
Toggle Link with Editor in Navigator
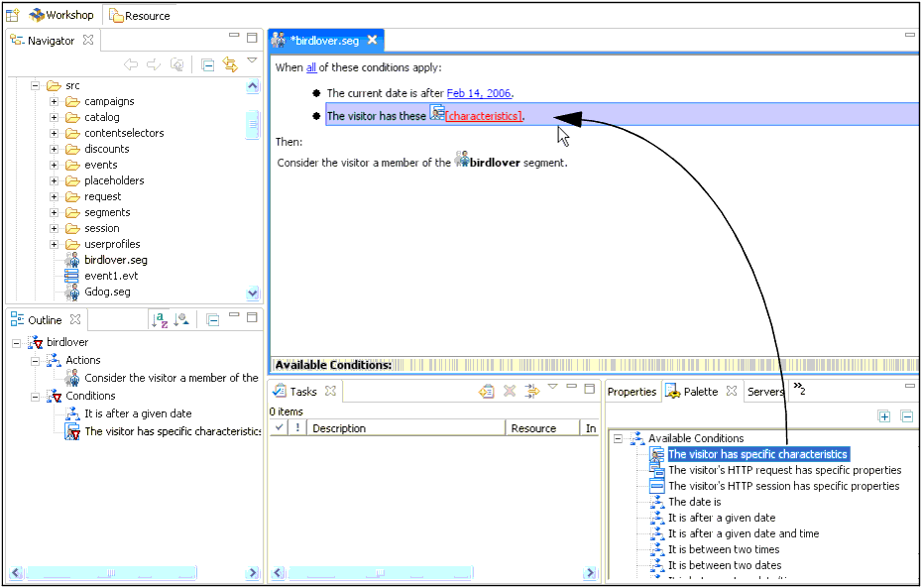pos(230,64)
